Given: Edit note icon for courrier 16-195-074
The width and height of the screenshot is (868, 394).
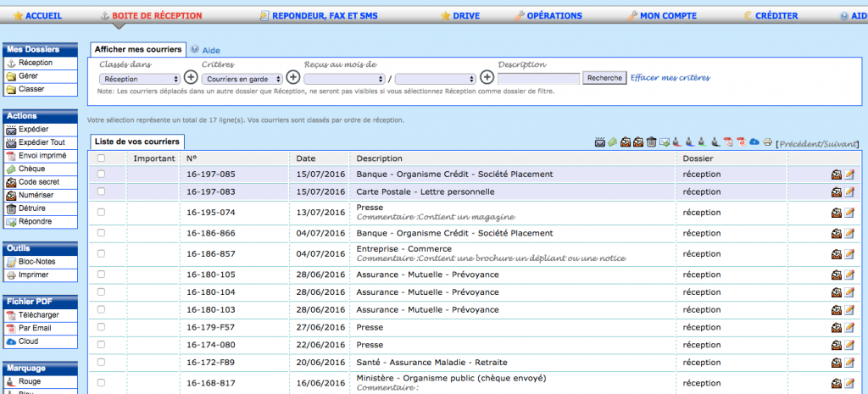Looking at the screenshot, I should click(849, 213).
